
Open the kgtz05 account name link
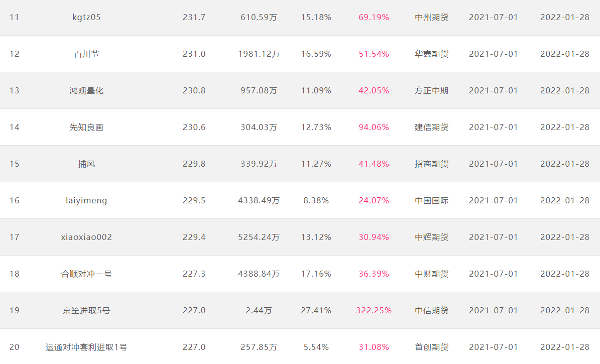click(x=86, y=17)
